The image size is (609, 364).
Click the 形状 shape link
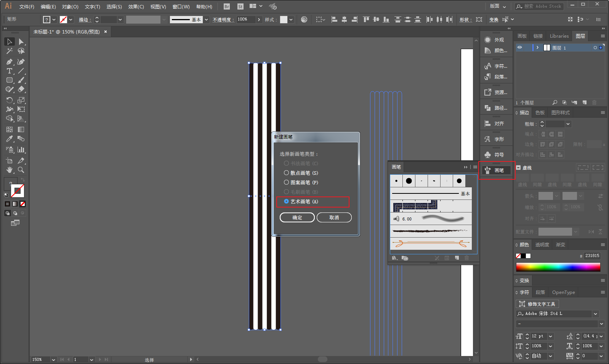[465, 19]
